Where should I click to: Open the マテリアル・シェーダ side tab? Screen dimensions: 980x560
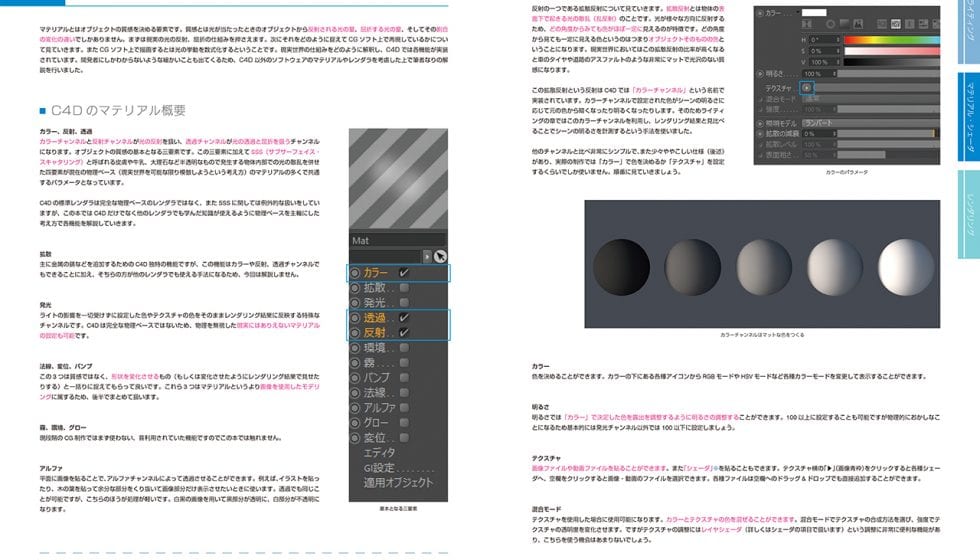pyautogui.click(x=969, y=118)
